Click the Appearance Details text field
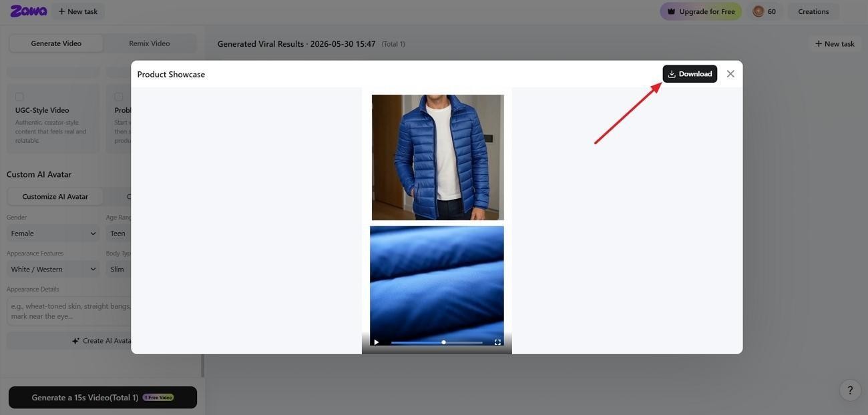 69,311
